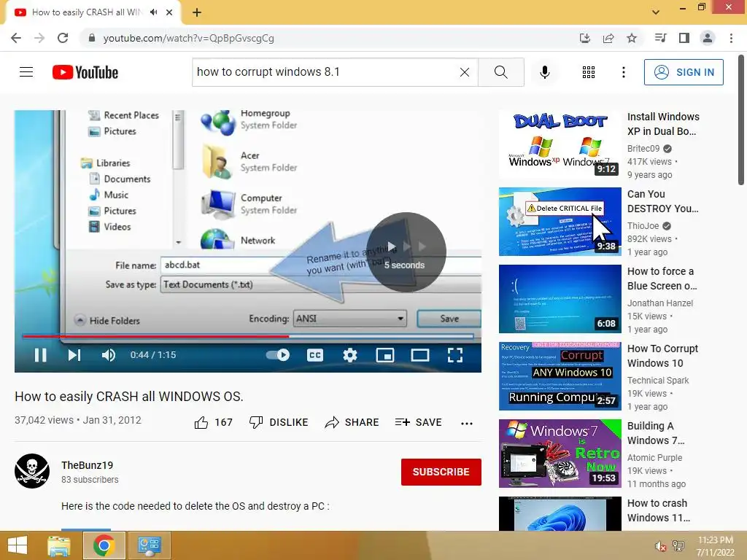Clear the search box text
This screenshot has height=560, width=747.
pyautogui.click(x=465, y=72)
